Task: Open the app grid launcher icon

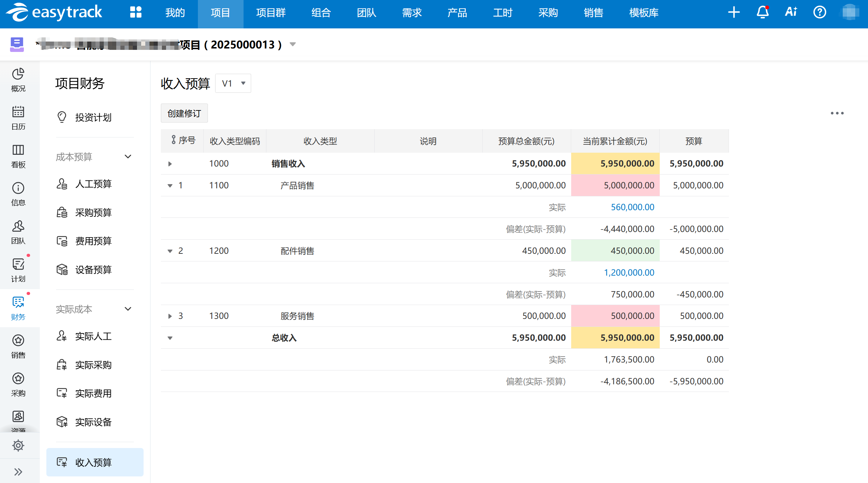Action: click(x=136, y=12)
